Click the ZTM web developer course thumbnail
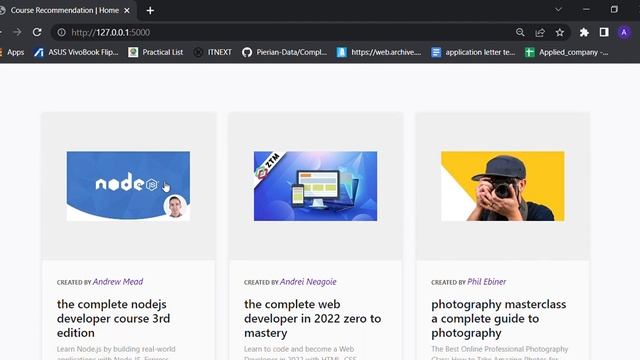This screenshot has height=360, width=640. click(x=316, y=186)
